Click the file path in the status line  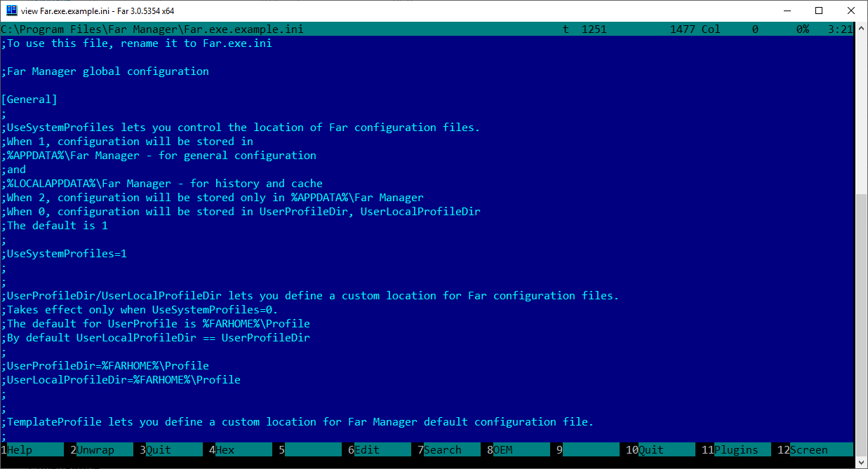click(x=152, y=29)
